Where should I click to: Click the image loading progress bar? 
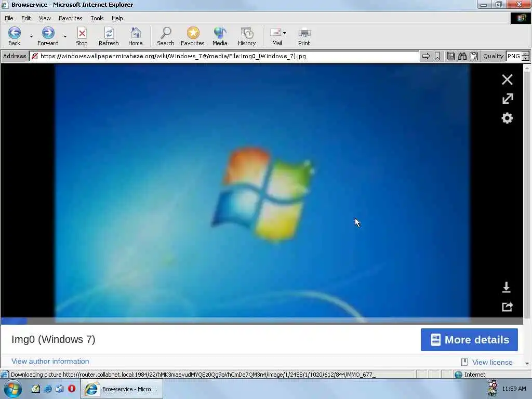click(262, 321)
